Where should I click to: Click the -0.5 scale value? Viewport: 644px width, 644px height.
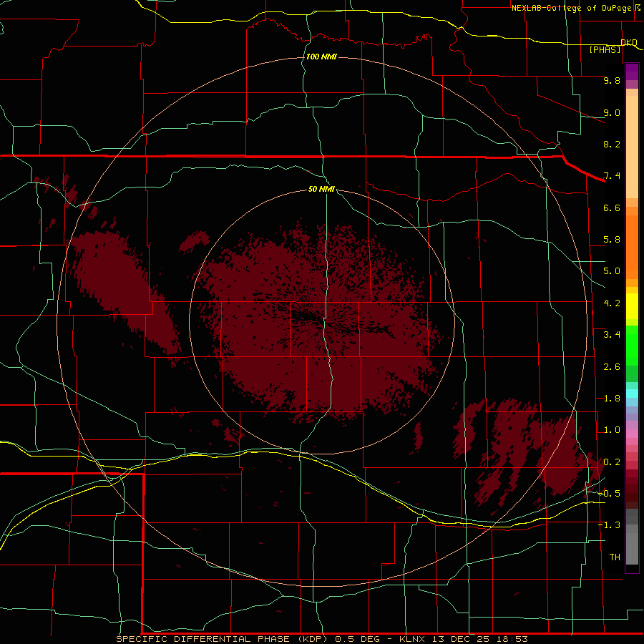(x=609, y=494)
